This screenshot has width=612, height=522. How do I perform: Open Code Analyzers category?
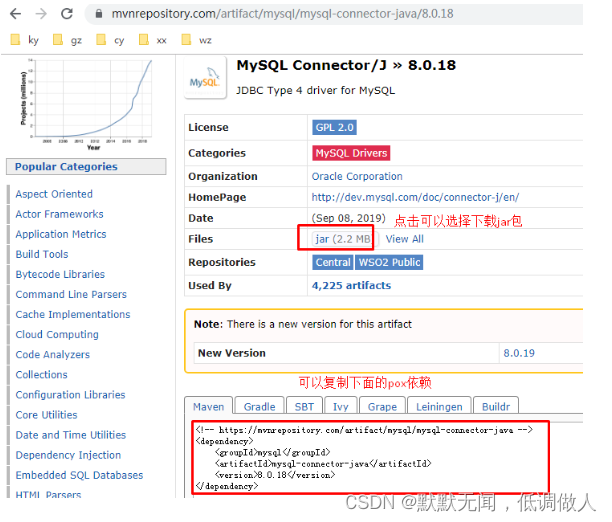[53, 355]
